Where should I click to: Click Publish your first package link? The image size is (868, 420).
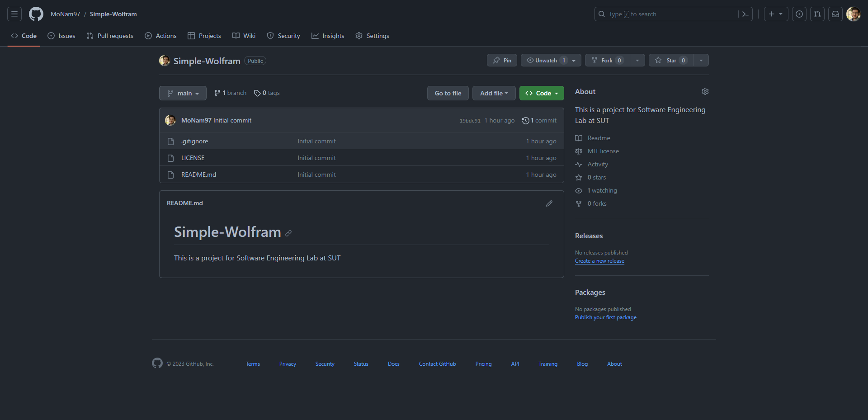pos(606,318)
